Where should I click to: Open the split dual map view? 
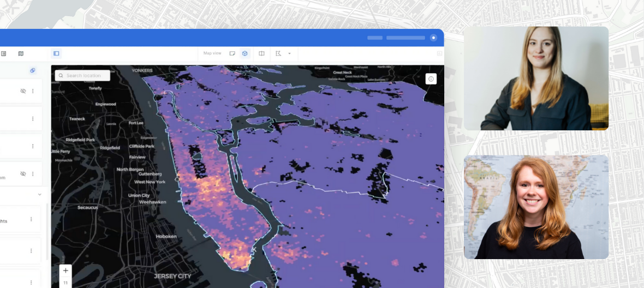(261, 53)
